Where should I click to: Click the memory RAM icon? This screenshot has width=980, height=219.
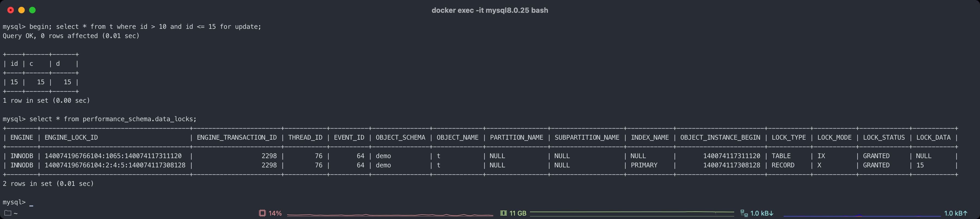503,213
